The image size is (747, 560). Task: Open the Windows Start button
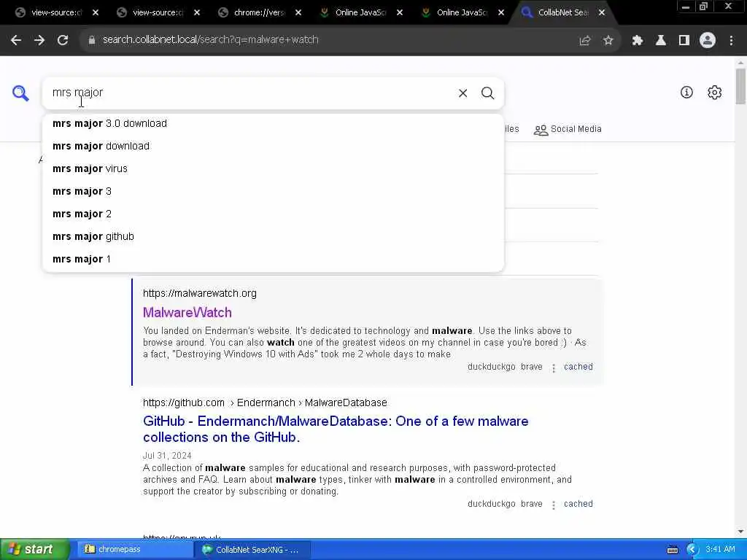34,550
